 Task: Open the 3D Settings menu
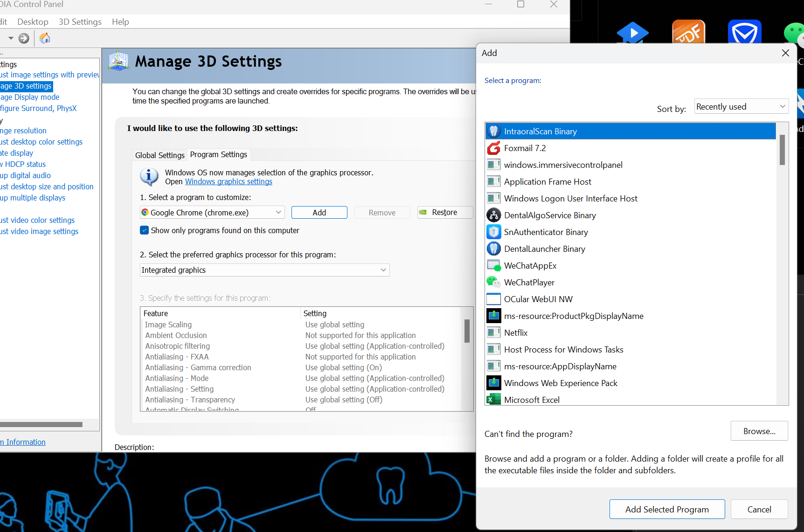click(80, 22)
